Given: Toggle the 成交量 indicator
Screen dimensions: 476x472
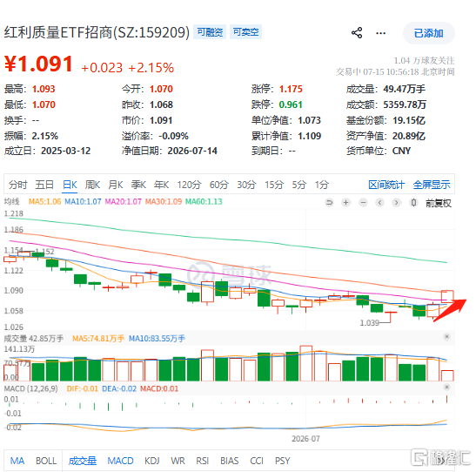Looking at the screenshot, I should pyautogui.click(x=83, y=461).
